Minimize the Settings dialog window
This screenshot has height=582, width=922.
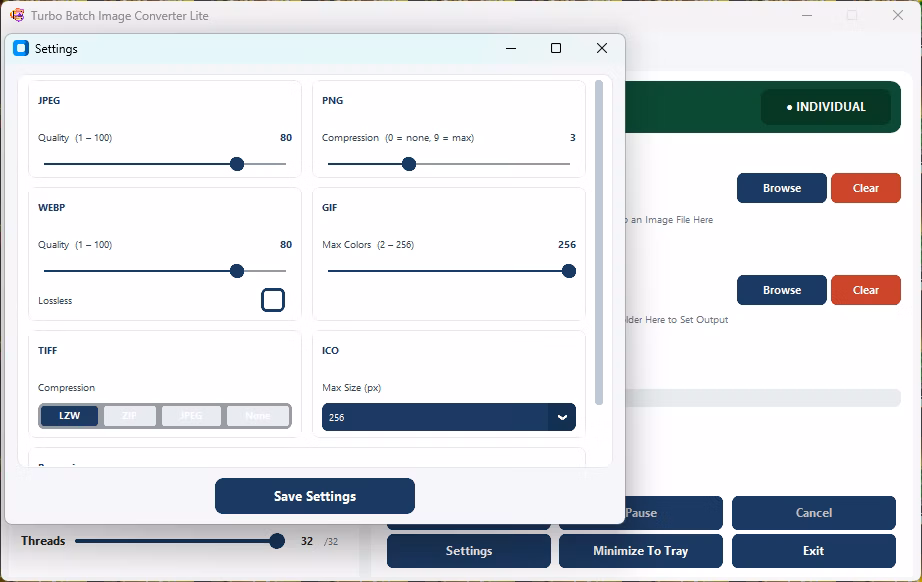[x=511, y=48]
